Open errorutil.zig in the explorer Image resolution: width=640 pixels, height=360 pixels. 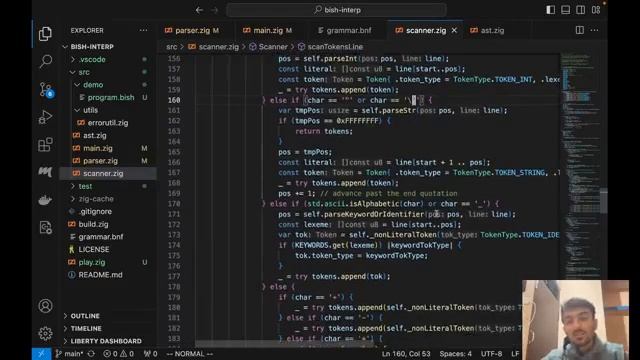108,123
